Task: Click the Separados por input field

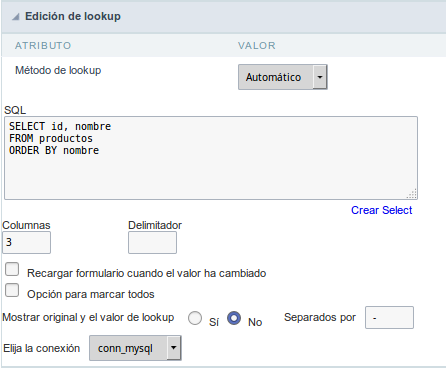Action: coord(389,318)
